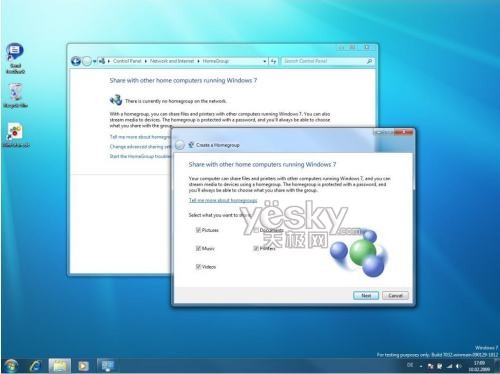This screenshot has width=500, height=374.
Task: Select Network and Internet breadcrumb
Action: tap(172, 61)
